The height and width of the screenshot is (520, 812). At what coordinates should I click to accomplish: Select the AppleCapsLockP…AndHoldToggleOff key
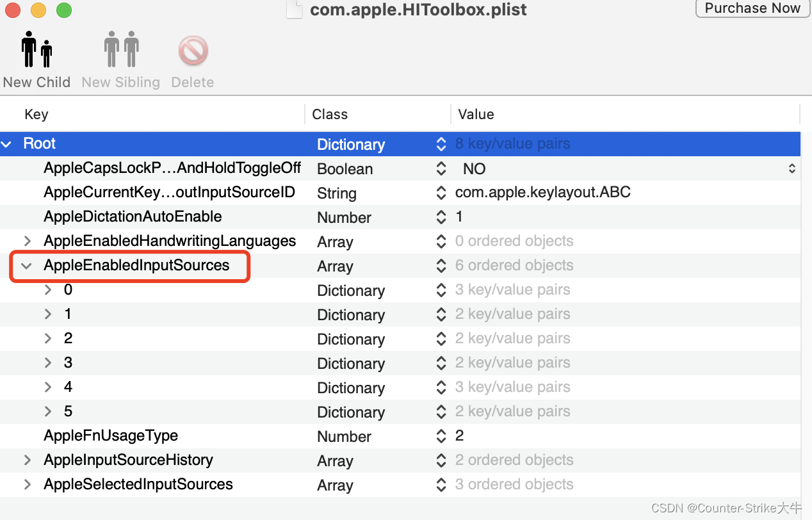click(x=172, y=168)
